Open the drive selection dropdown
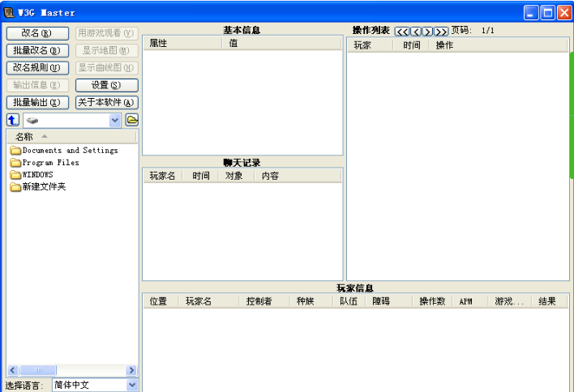 115,121
